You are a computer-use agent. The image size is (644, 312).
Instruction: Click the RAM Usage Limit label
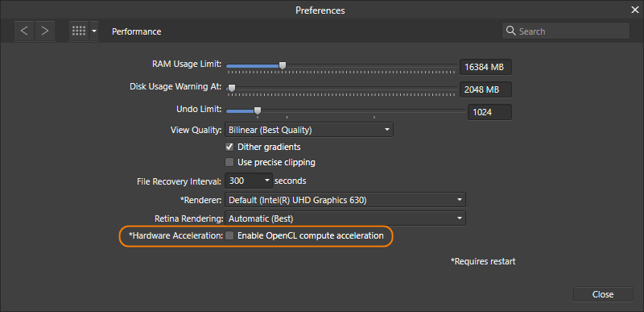pyautogui.click(x=187, y=64)
